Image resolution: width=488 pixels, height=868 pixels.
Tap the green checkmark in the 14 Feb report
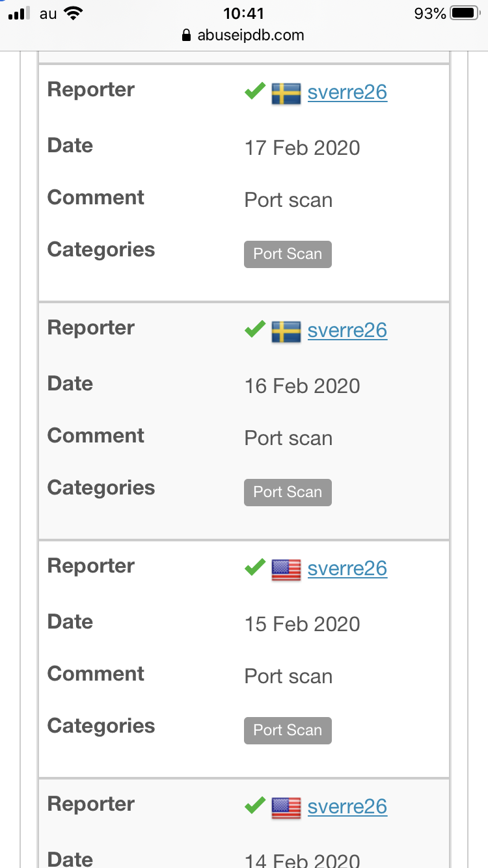point(254,806)
